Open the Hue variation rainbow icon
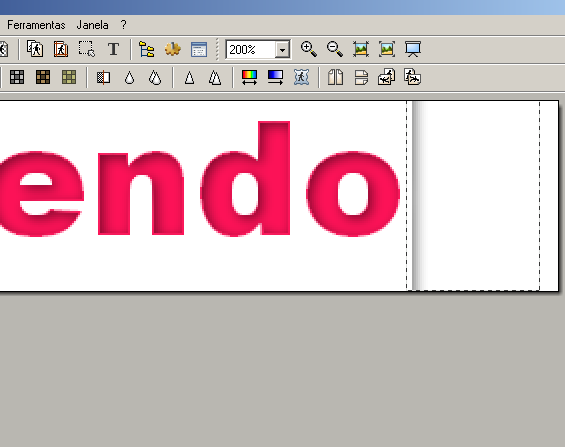This screenshot has height=447, width=565. tap(249, 77)
